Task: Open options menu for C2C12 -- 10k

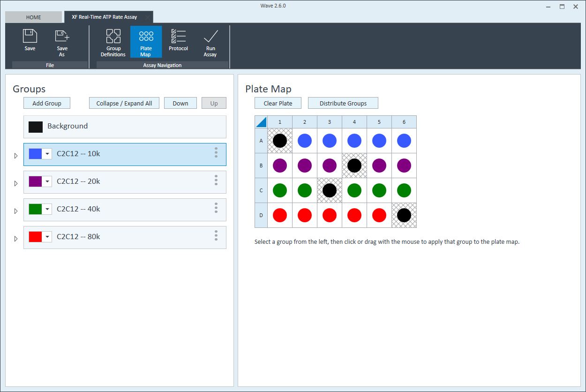Action: (216, 153)
